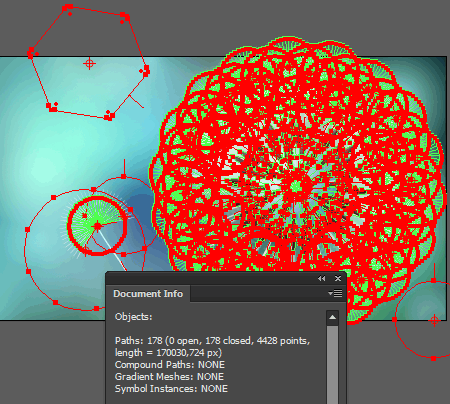This screenshot has height=404, width=450.
Task: Close the Document Info panel
Action: coord(338,278)
